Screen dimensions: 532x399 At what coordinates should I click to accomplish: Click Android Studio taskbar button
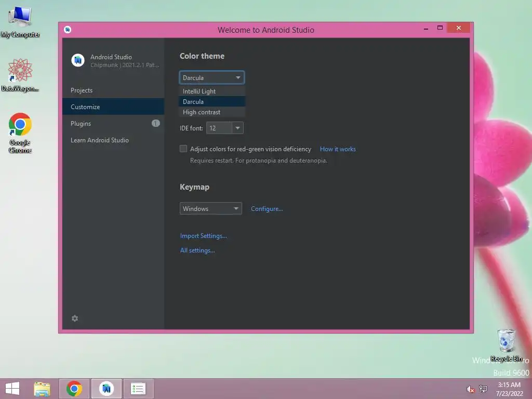pyautogui.click(x=107, y=389)
